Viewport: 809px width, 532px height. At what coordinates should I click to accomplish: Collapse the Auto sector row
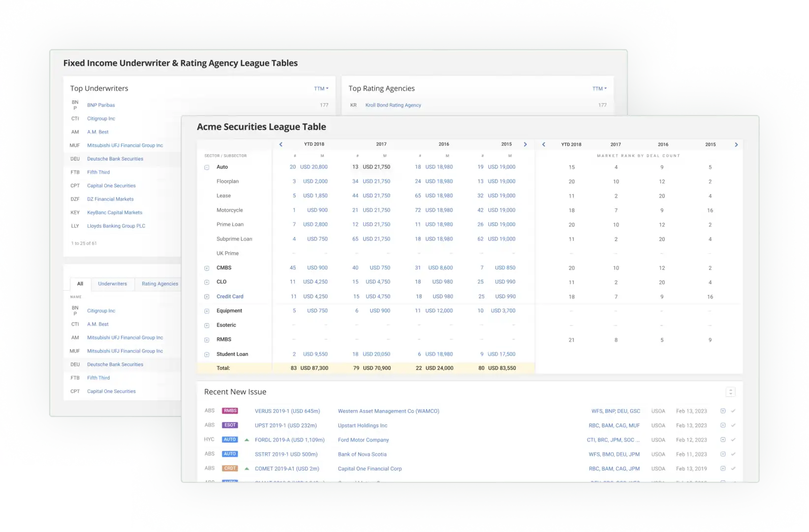207,168
